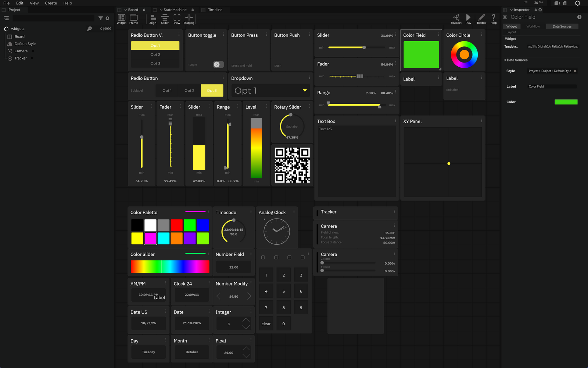Open the Flow Chart view
The image size is (588, 368).
click(456, 18)
